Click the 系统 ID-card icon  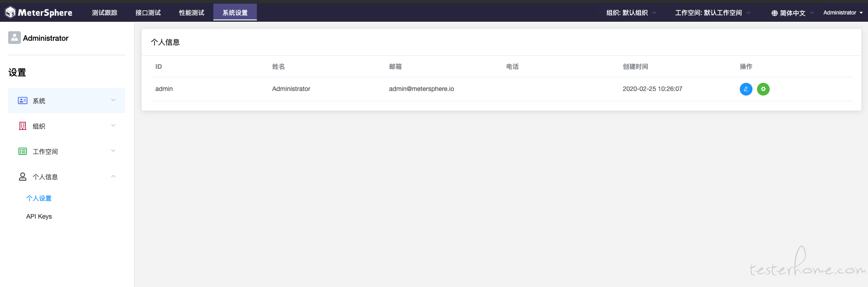tap(23, 100)
